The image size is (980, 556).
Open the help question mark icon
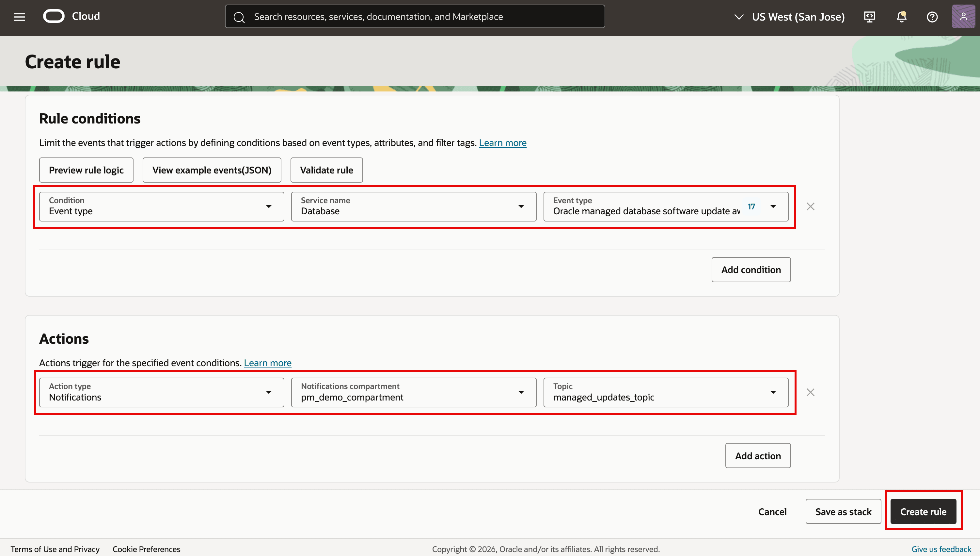[932, 17]
